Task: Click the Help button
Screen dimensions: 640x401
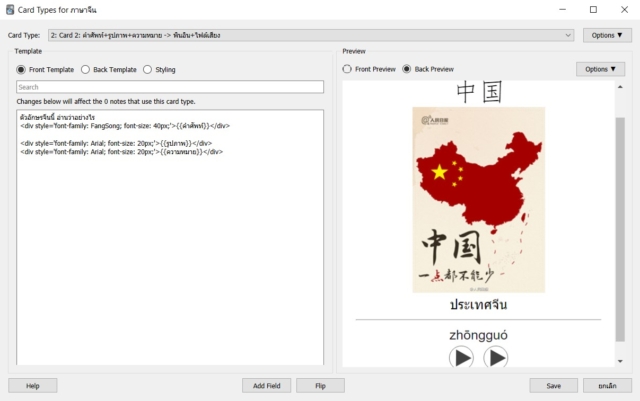Action: click(x=33, y=385)
